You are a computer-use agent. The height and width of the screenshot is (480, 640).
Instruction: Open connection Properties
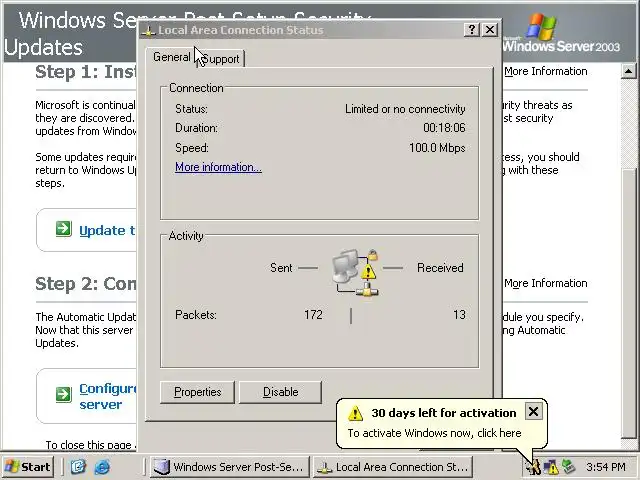198,392
